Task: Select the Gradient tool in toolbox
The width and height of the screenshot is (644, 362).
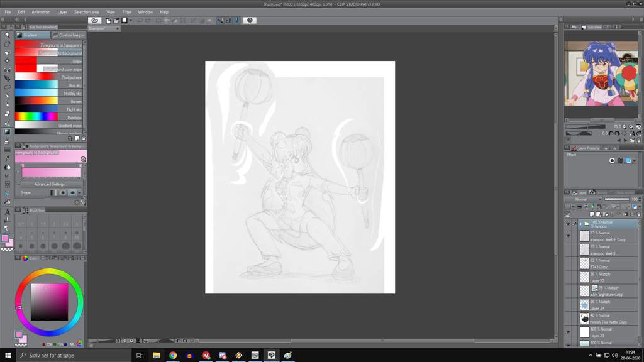Action: pos(7,132)
